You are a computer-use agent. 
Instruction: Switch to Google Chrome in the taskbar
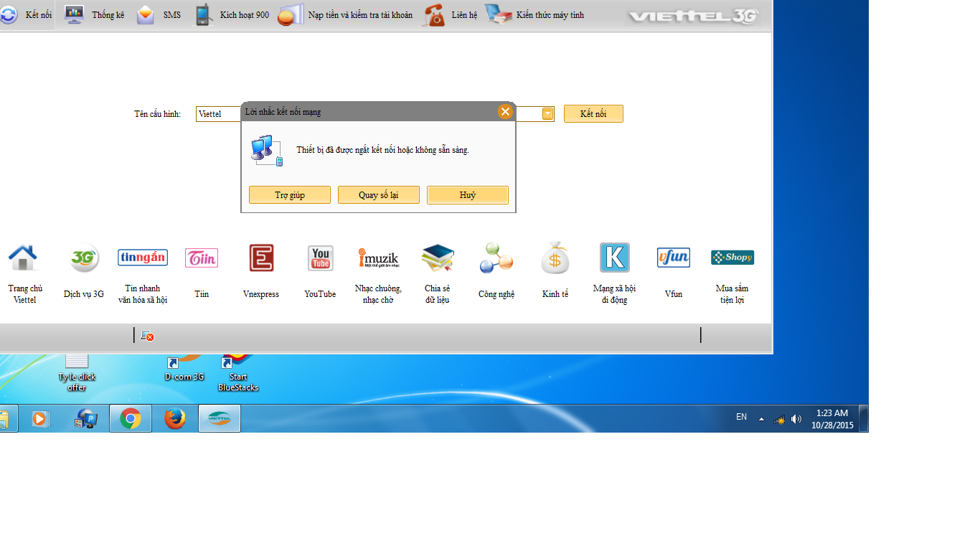(131, 418)
